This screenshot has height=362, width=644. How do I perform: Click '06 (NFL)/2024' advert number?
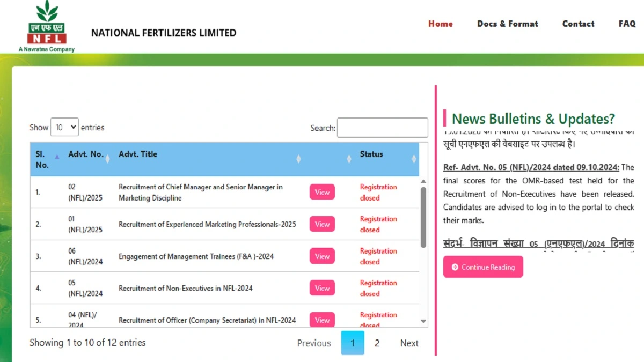coord(85,256)
